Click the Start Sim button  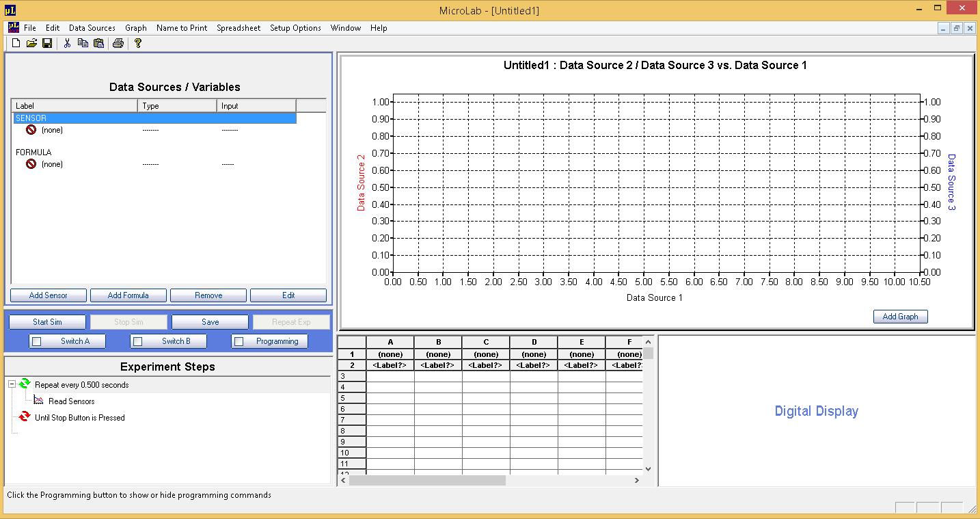(x=47, y=322)
